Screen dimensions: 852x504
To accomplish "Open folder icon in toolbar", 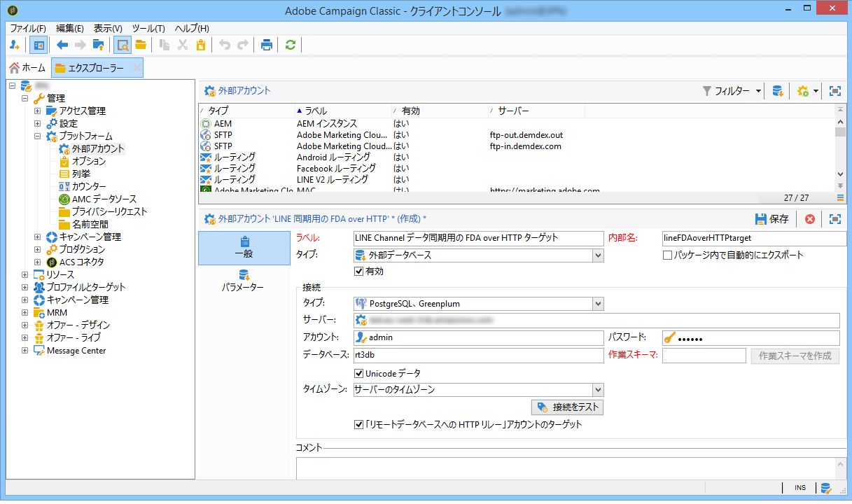I will pyautogui.click(x=141, y=45).
